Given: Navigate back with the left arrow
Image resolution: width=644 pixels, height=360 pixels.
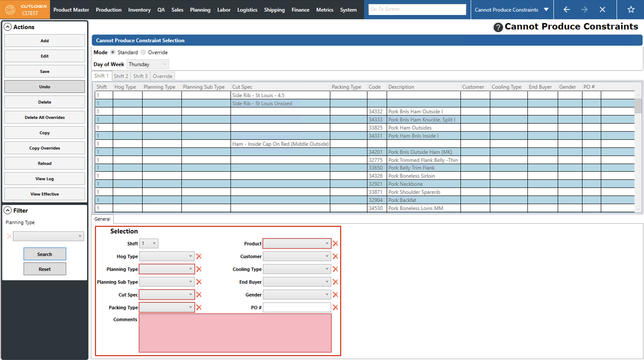Looking at the screenshot, I should click(567, 10).
